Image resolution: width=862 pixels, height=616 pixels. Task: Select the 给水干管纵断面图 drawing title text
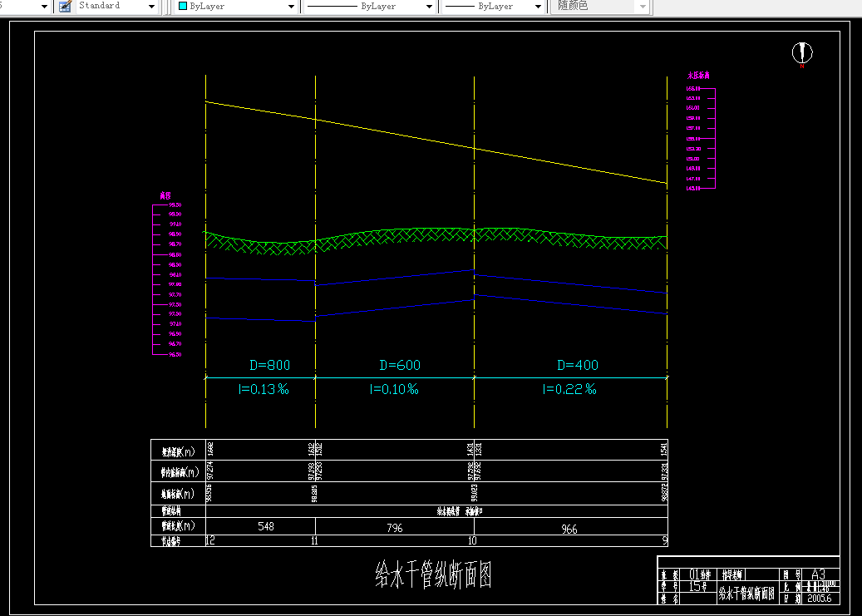[432, 575]
